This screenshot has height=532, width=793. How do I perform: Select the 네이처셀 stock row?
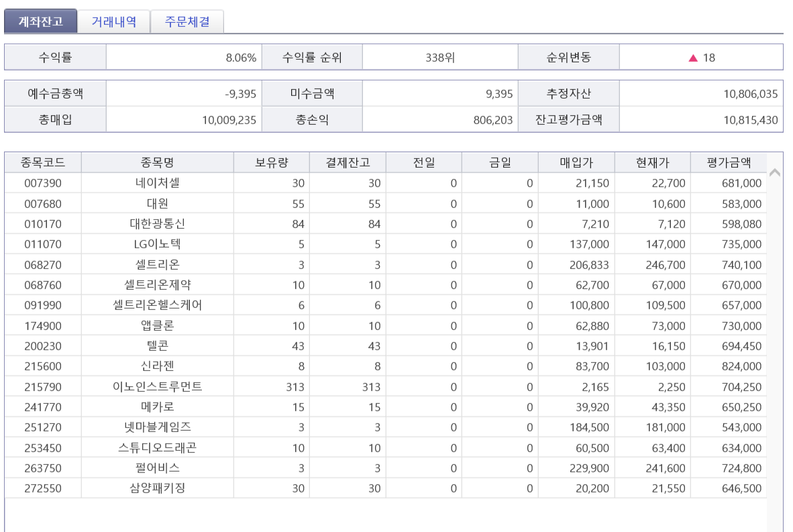157,183
